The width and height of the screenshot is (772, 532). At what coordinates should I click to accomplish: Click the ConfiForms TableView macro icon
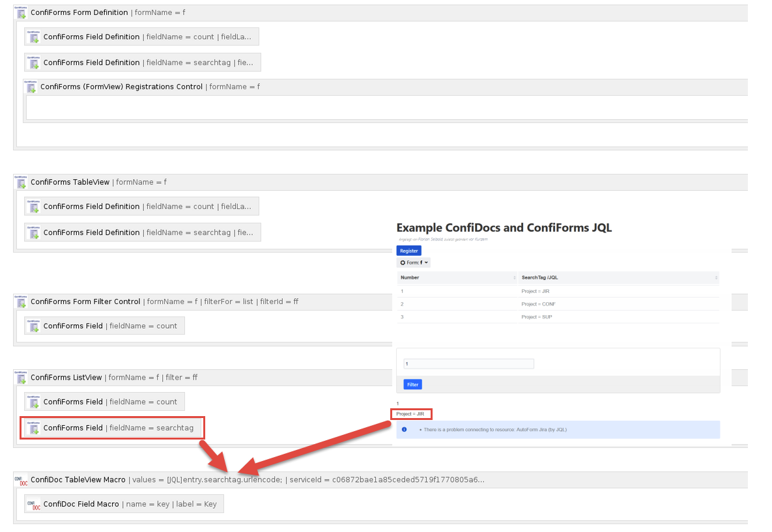coord(20,182)
